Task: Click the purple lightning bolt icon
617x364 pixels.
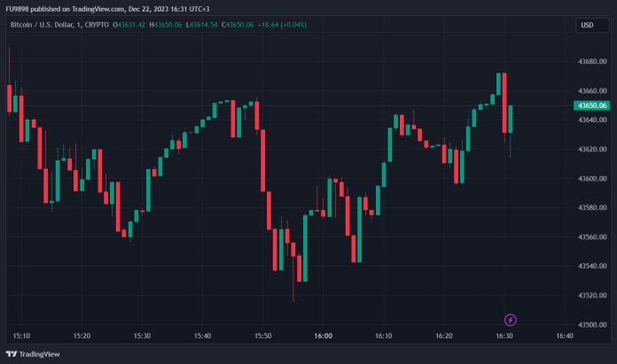Action: [511, 320]
